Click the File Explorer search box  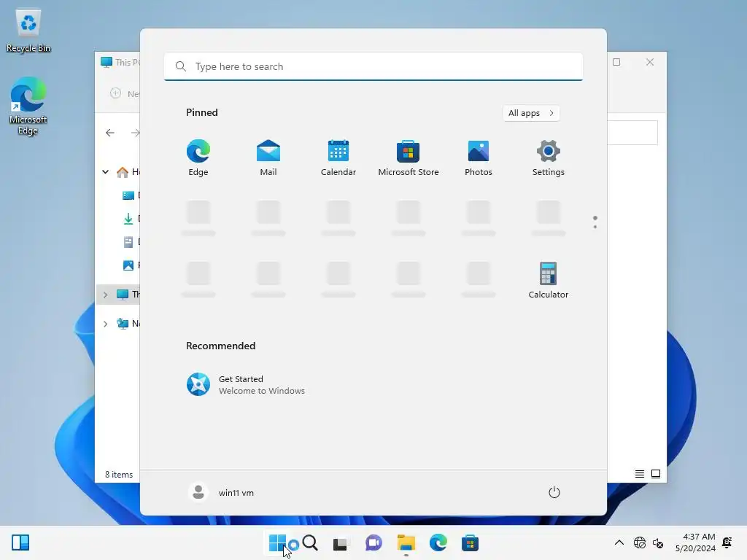coord(632,133)
